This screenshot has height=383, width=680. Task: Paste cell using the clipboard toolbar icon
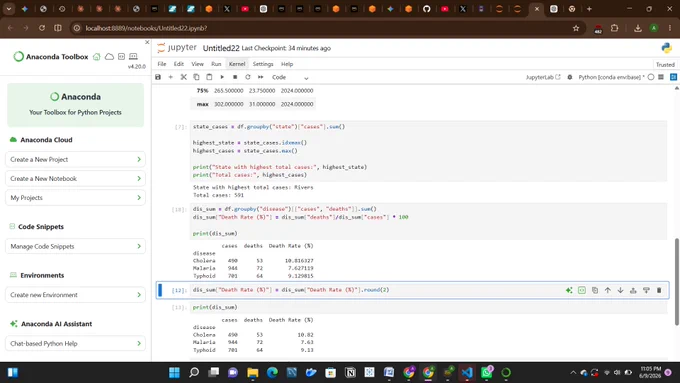coord(209,77)
